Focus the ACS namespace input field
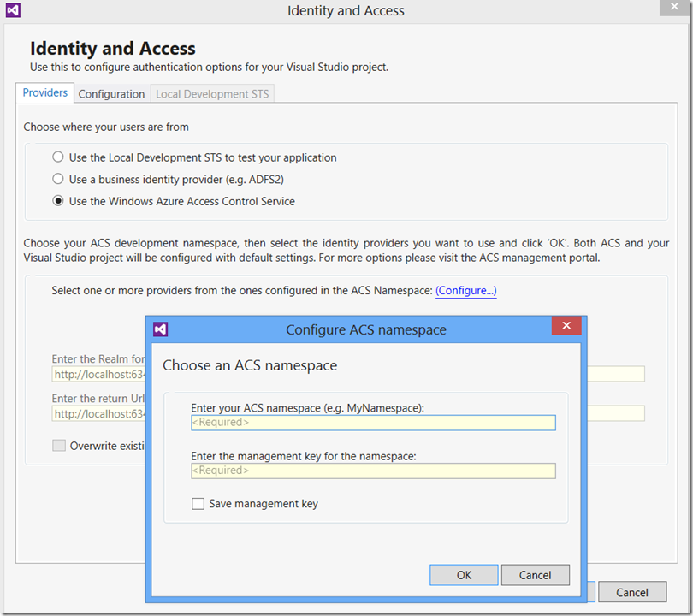This screenshot has width=693, height=616. click(x=374, y=423)
